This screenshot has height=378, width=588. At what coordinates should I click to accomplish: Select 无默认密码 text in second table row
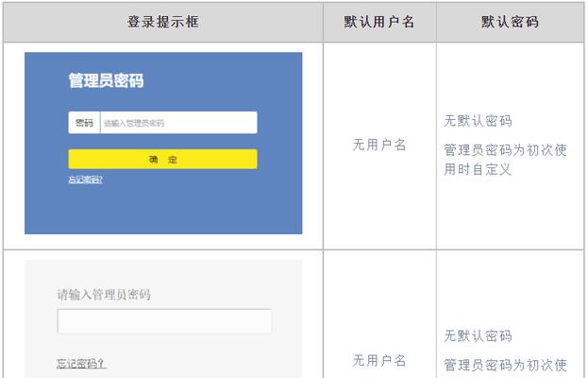tap(479, 336)
